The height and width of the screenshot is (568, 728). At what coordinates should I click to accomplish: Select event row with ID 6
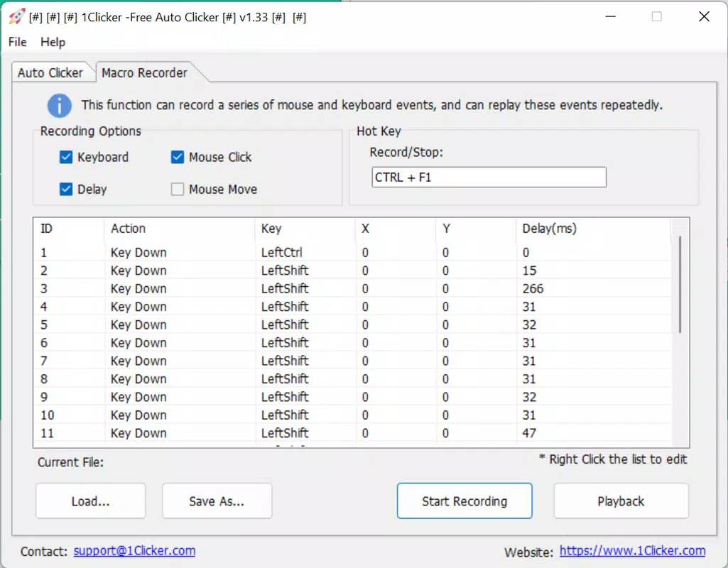coord(353,343)
